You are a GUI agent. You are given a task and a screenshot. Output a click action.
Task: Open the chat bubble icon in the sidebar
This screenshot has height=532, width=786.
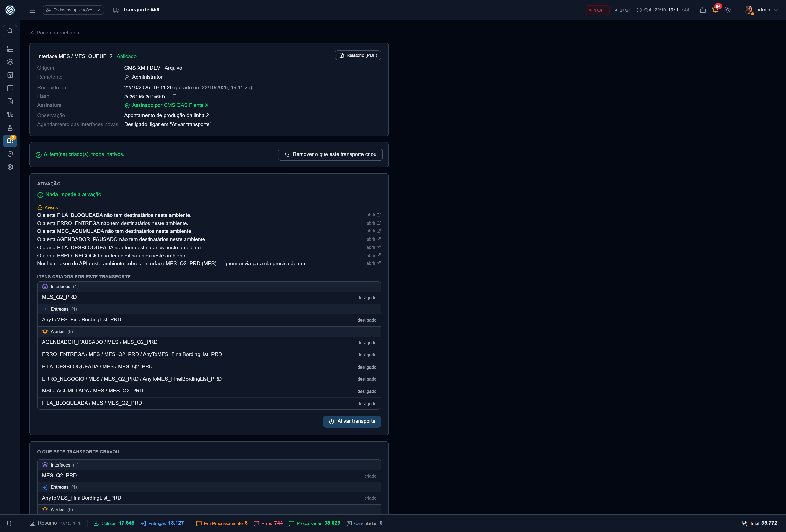10,88
